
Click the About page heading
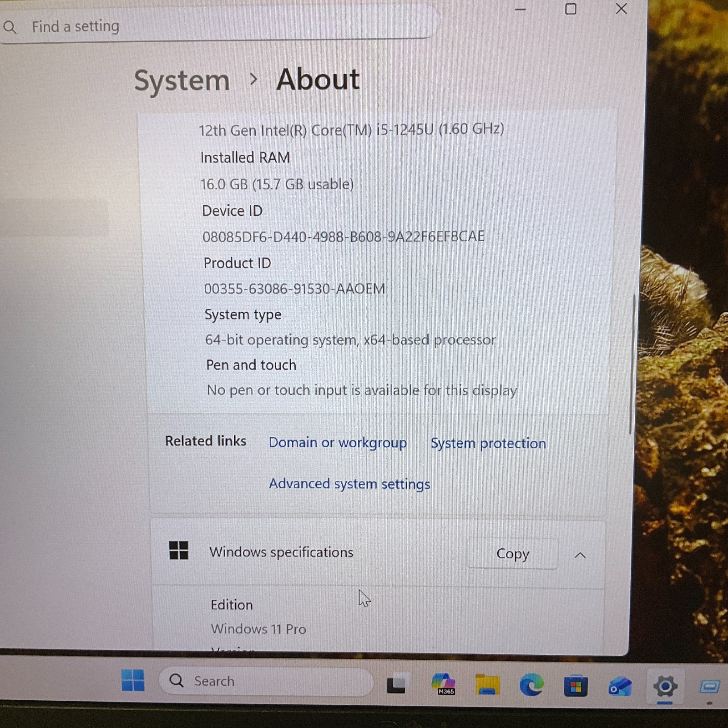[318, 80]
